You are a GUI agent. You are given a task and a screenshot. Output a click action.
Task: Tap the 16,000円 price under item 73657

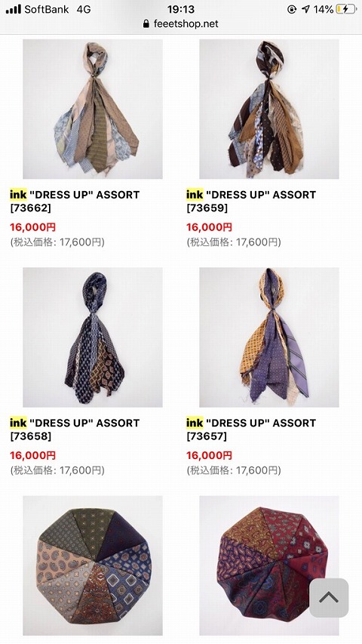210,455
